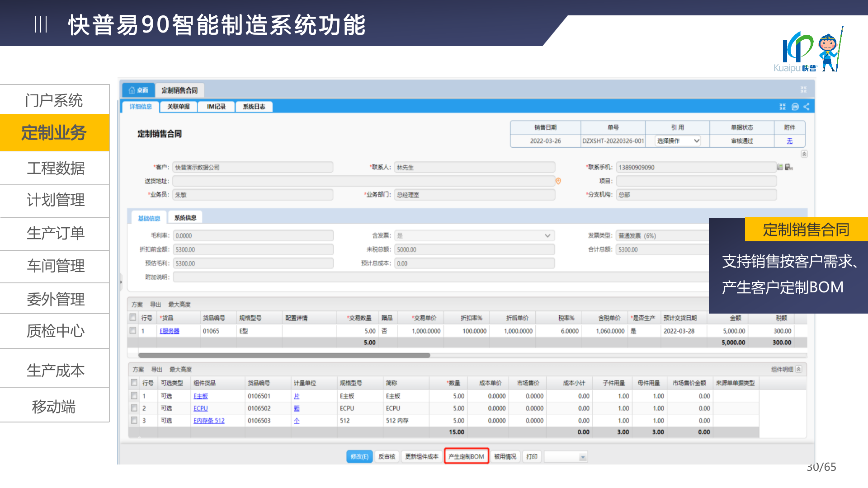Click the orange map pin beside 送货地址
This screenshot has height=488, width=868.
point(558,181)
